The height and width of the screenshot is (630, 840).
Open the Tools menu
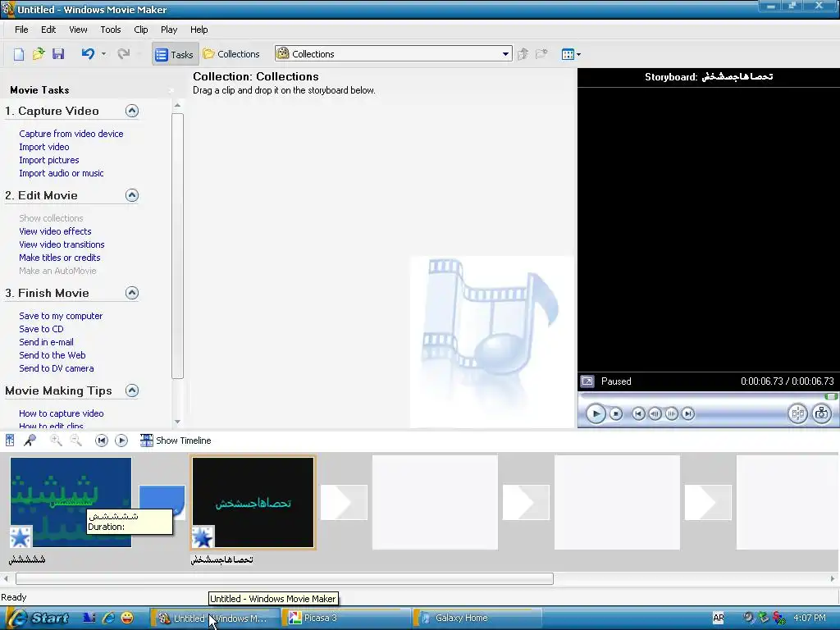tap(111, 30)
